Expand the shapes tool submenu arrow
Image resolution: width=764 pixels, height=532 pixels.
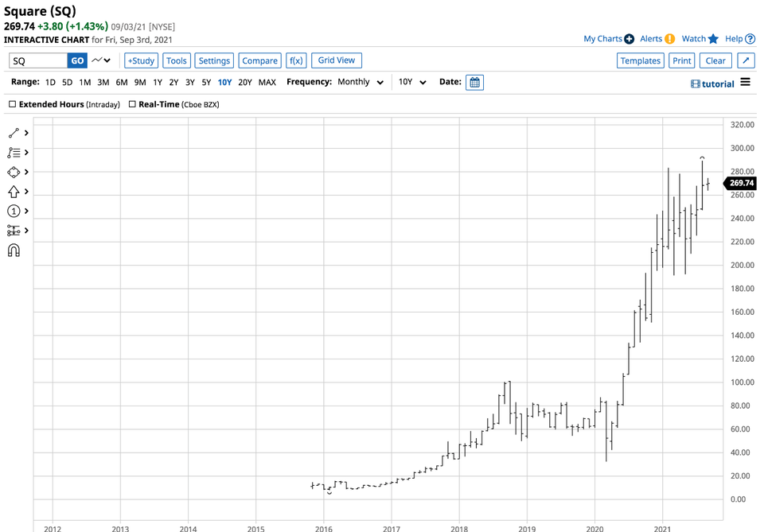click(x=26, y=173)
